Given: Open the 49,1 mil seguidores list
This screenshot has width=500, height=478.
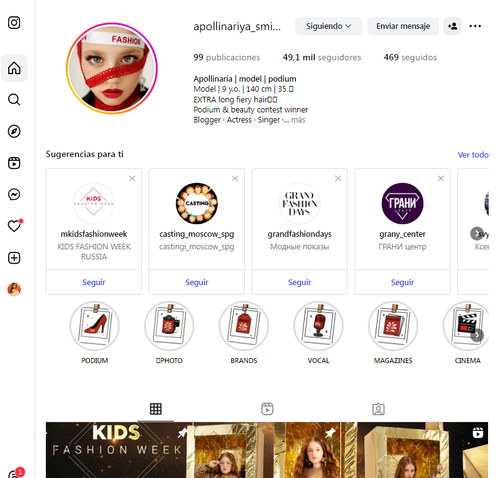Looking at the screenshot, I should (322, 57).
